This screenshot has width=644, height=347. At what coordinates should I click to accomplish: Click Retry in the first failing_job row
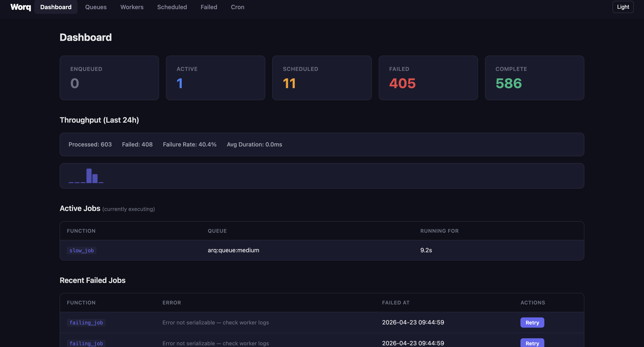pyautogui.click(x=532, y=323)
